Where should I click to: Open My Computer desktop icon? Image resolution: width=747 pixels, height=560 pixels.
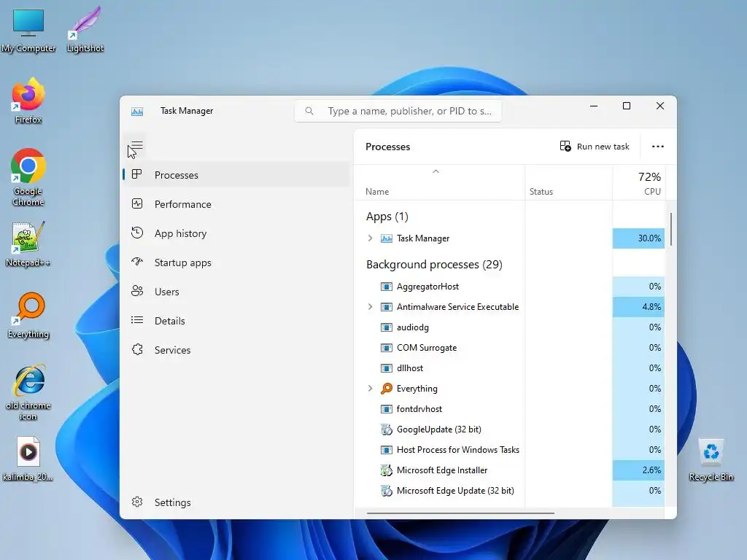pos(28,31)
